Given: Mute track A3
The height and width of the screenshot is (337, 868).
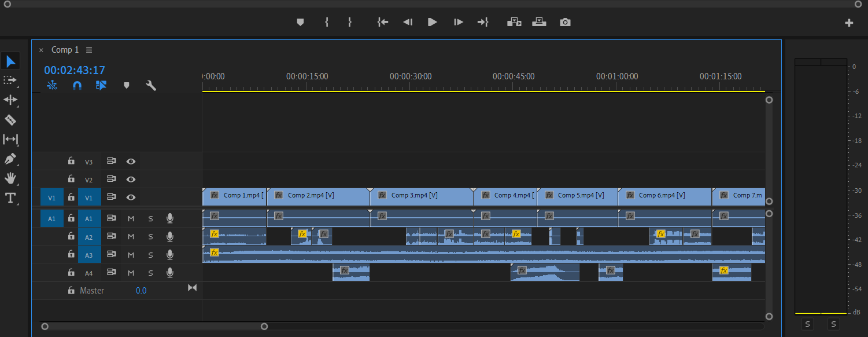Looking at the screenshot, I should point(131,254).
